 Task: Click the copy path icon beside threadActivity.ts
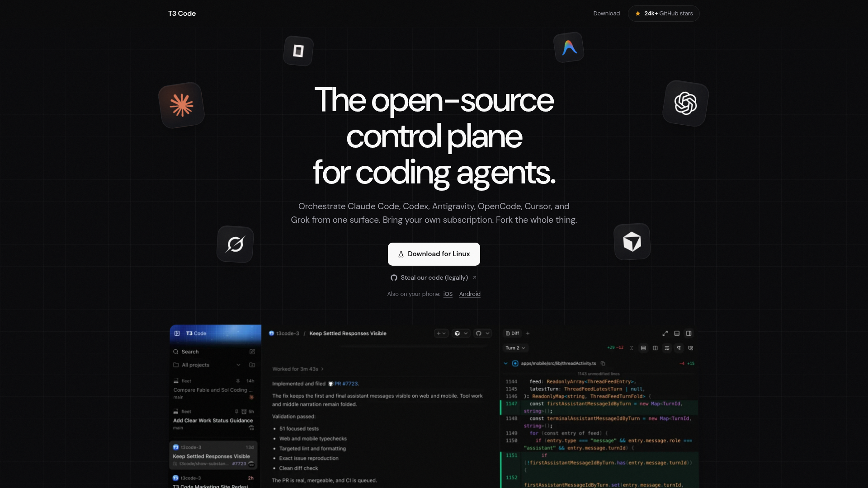[x=603, y=363]
